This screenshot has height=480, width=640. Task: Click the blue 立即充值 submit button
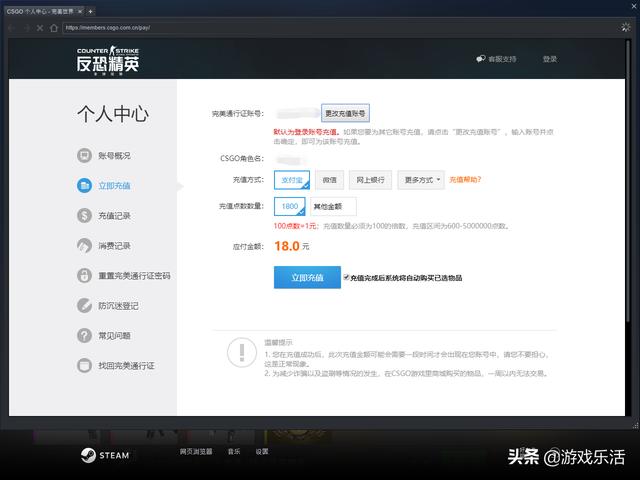307,278
